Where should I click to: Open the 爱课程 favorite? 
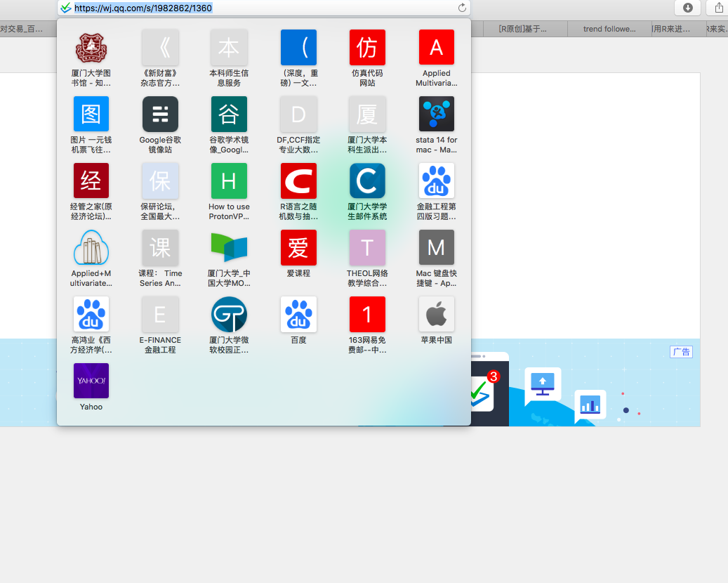pos(298,253)
